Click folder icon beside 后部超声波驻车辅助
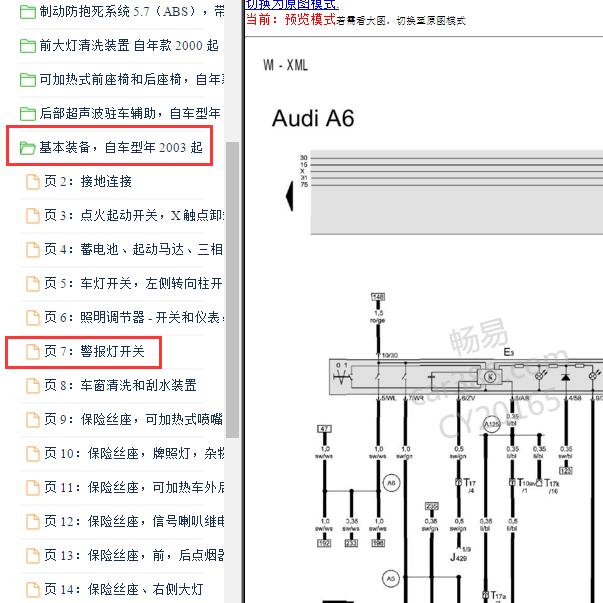 28,114
